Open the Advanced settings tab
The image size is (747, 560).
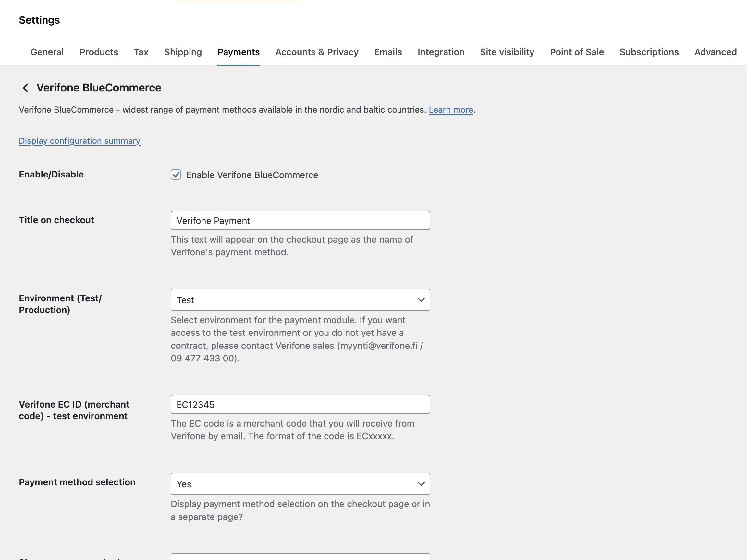pyautogui.click(x=715, y=52)
